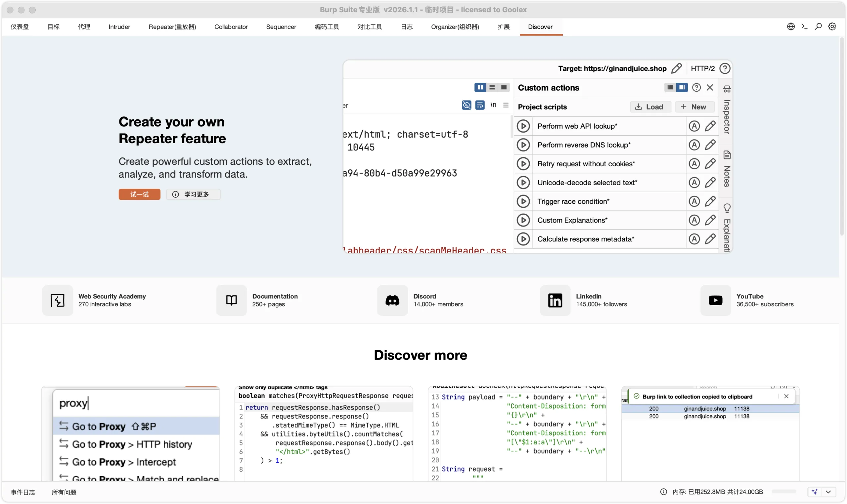
Task: Run the Perform web API lookup script
Action: click(x=523, y=126)
